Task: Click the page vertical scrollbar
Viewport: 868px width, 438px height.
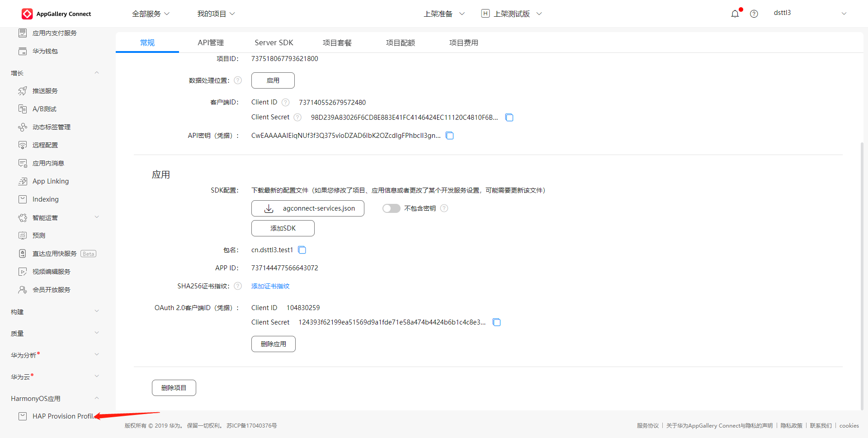Action: [862, 276]
